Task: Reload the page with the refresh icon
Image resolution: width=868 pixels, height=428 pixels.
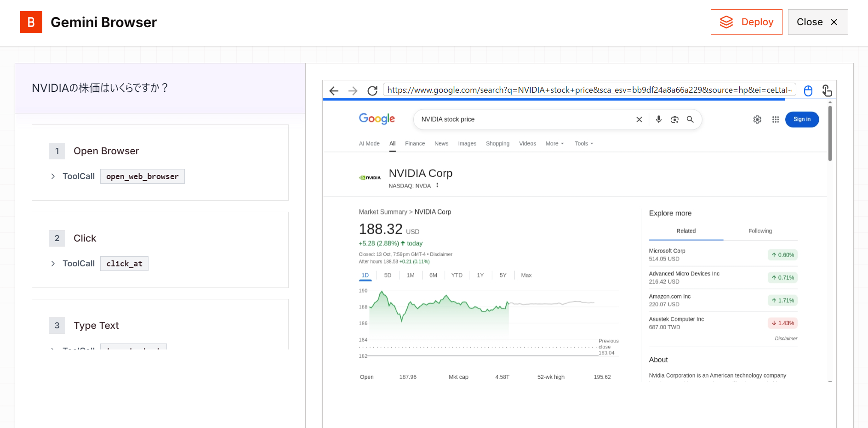Action: [x=372, y=90]
